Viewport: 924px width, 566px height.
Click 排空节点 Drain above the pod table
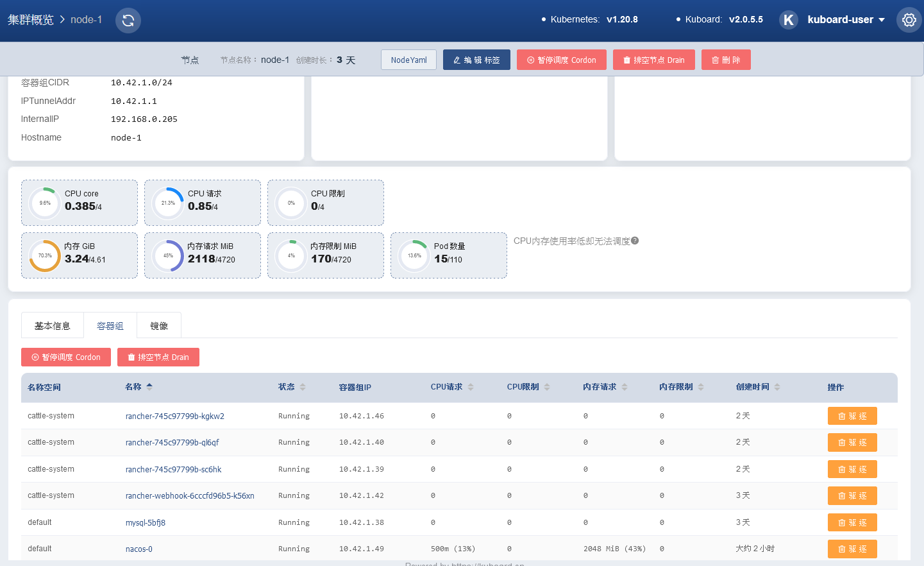coord(158,357)
